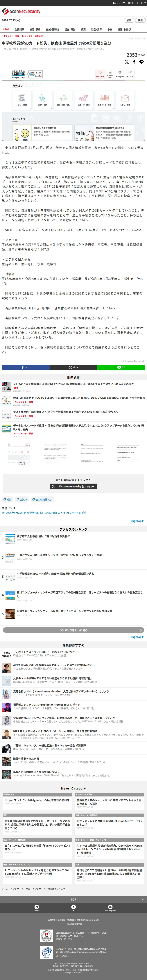Open the NEW! menu item

[x=6, y=29]
